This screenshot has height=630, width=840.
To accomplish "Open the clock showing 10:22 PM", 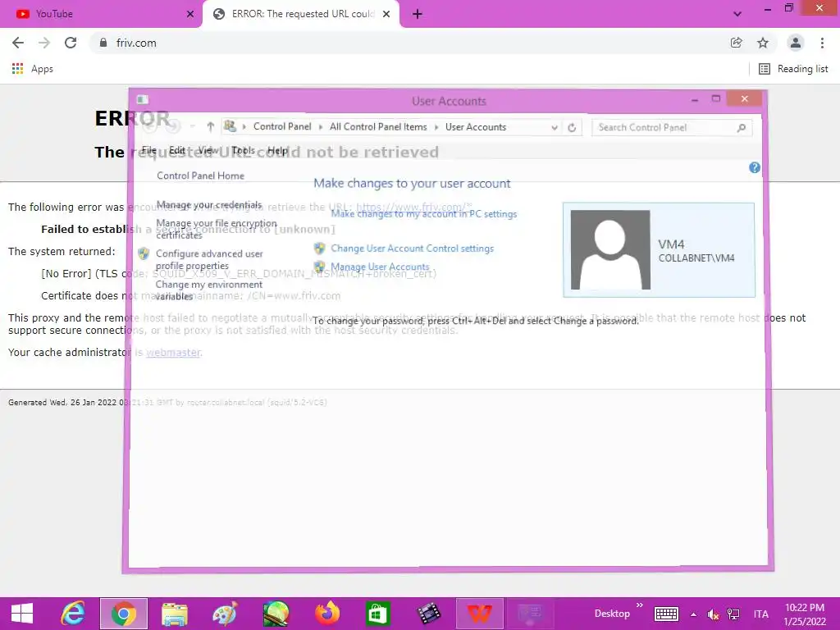I will click(x=805, y=614).
